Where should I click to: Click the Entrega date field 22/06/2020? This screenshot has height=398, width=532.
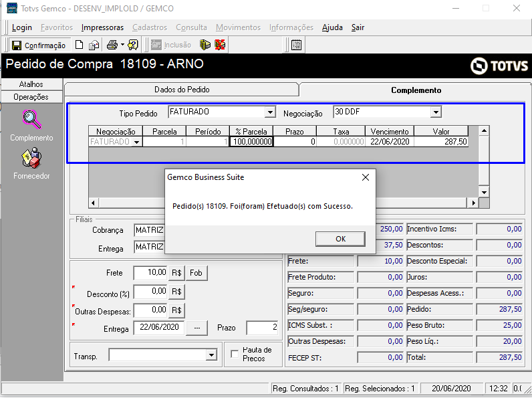pos(159,327)
